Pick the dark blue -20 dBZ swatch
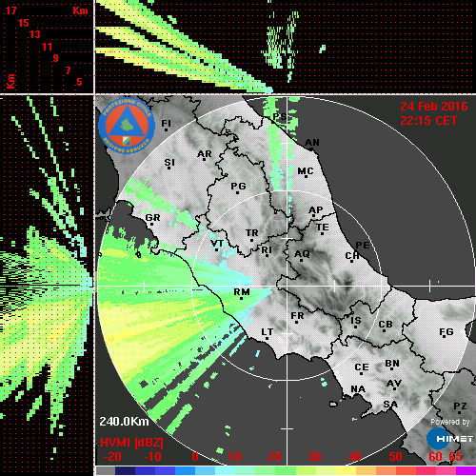The height and width of the screenshot is (476, 476). click(125, 470)
